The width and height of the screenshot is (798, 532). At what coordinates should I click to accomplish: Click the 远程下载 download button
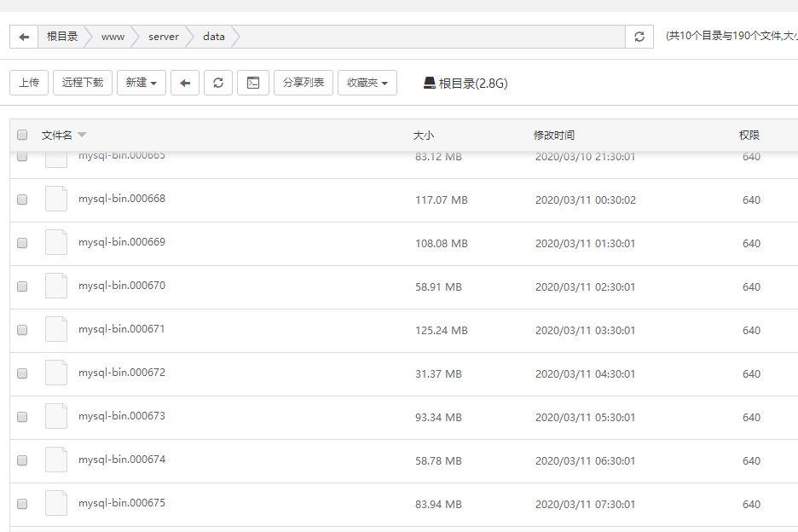click(x=83, y=83)
